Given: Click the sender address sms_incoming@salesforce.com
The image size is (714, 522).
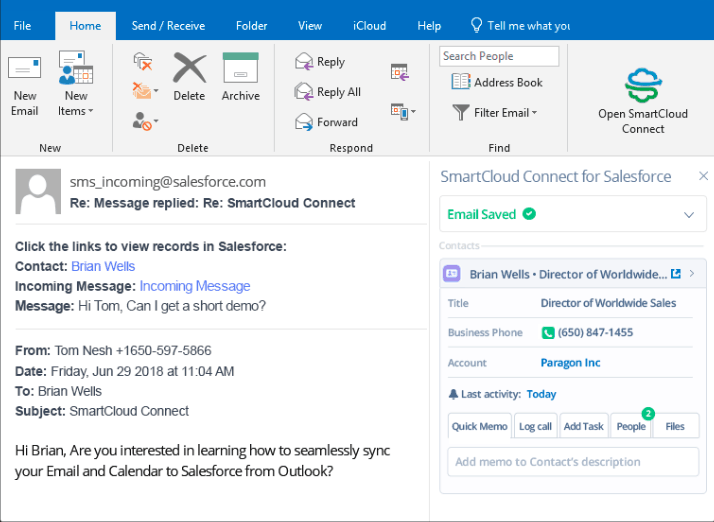Looking at the screenshot, I should pos(168,182).
